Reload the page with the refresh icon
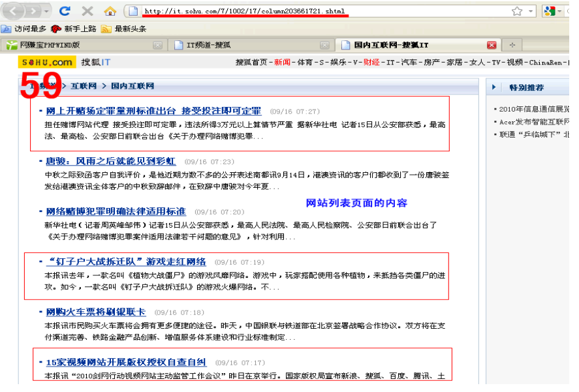 [x=65, y=11]
